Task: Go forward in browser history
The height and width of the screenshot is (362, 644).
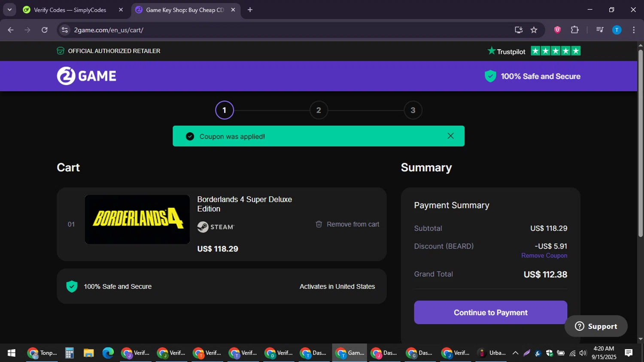Action: pos(27,30)
